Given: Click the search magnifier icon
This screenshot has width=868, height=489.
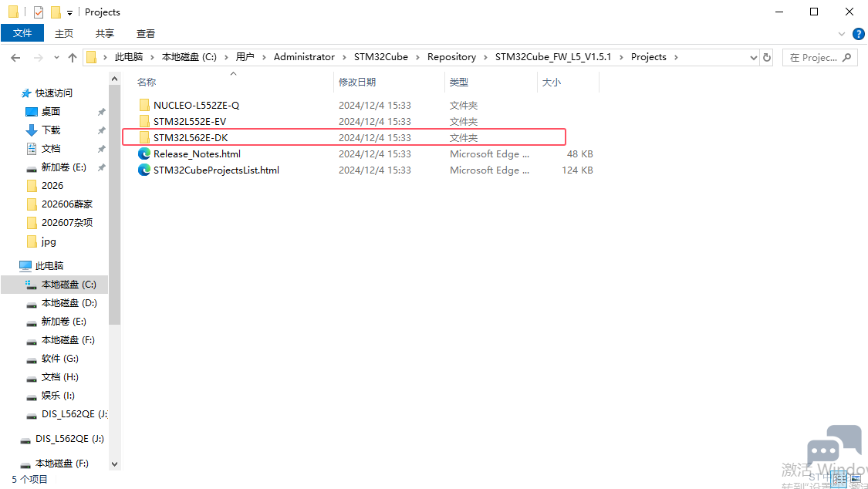Looking at the screenshot, I should 846,57.
